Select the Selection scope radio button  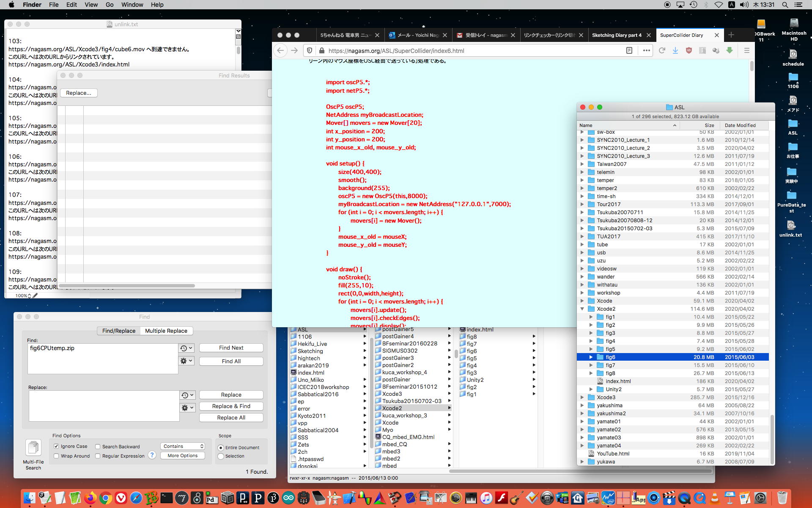(x=221, y=456)
